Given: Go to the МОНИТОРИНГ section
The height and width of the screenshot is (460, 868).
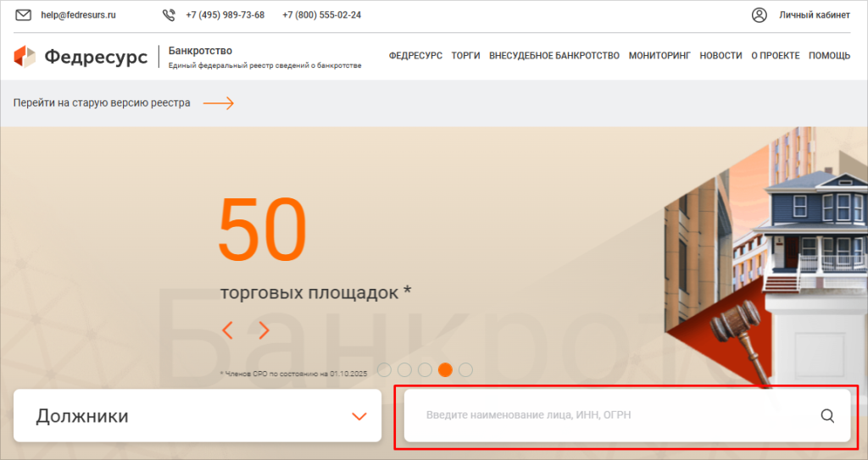Looking at the screenshot, I should click(x=659, y=56).
